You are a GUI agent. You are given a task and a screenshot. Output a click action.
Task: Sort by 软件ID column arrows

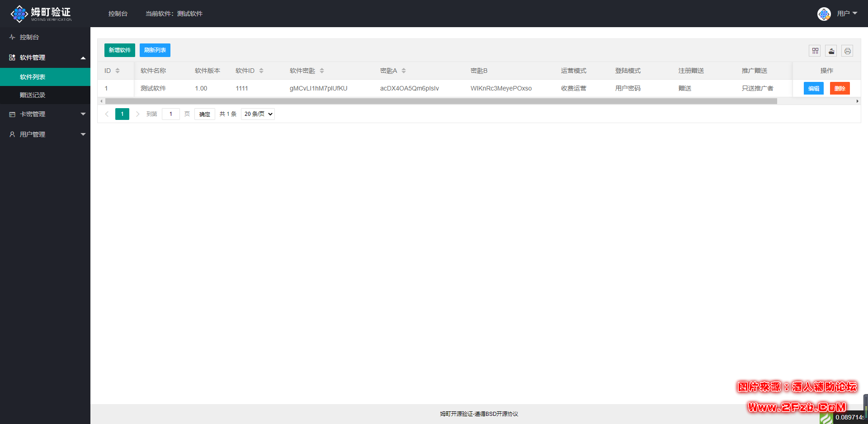point(261,71)
